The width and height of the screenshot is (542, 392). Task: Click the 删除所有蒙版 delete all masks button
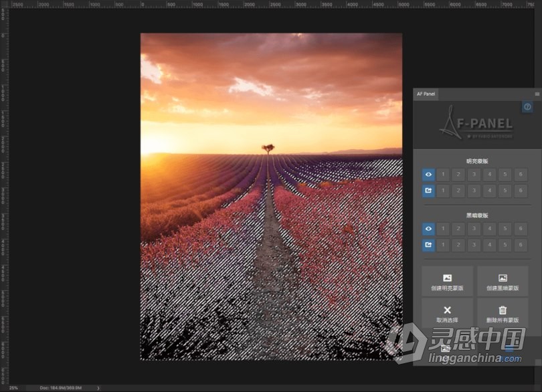503,314
